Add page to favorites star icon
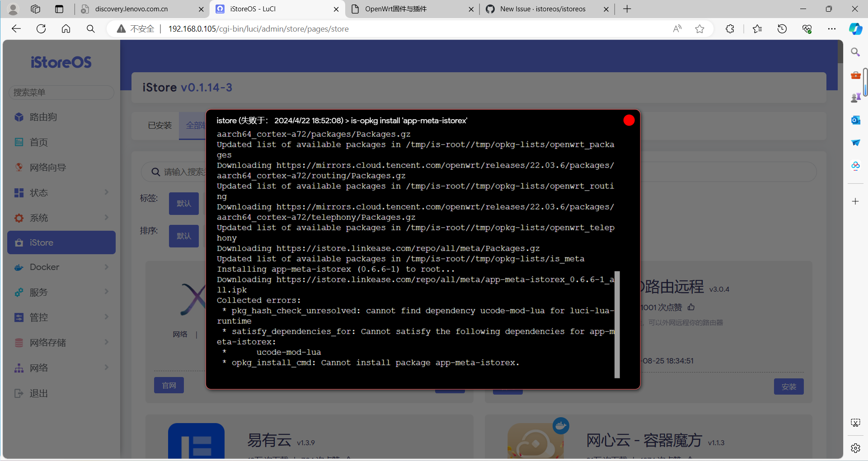 [x=699, y=29]
